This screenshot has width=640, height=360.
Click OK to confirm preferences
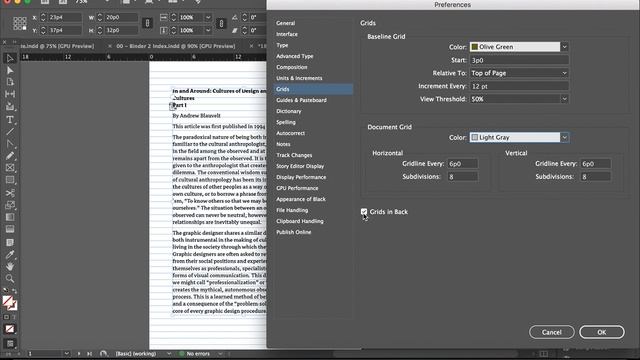pyautogui.click(x=602, y=332)
